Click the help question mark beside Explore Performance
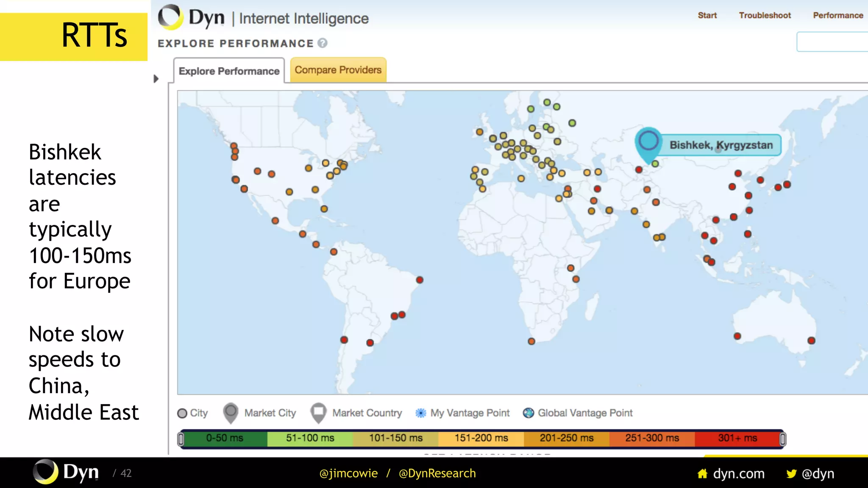Image resolution: width=868 pixels, height=488 pixels. tap(323, 43)
